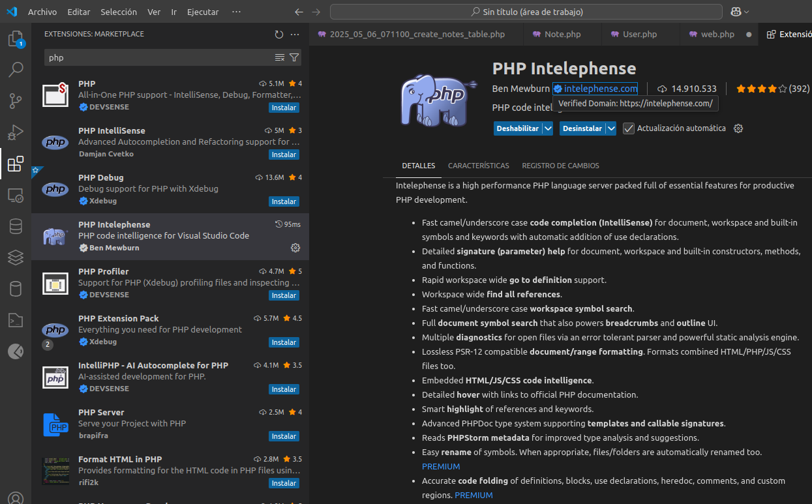Open the Extensions view more actions menu
This screenshot has width=812, height=504.
(295, 34)
